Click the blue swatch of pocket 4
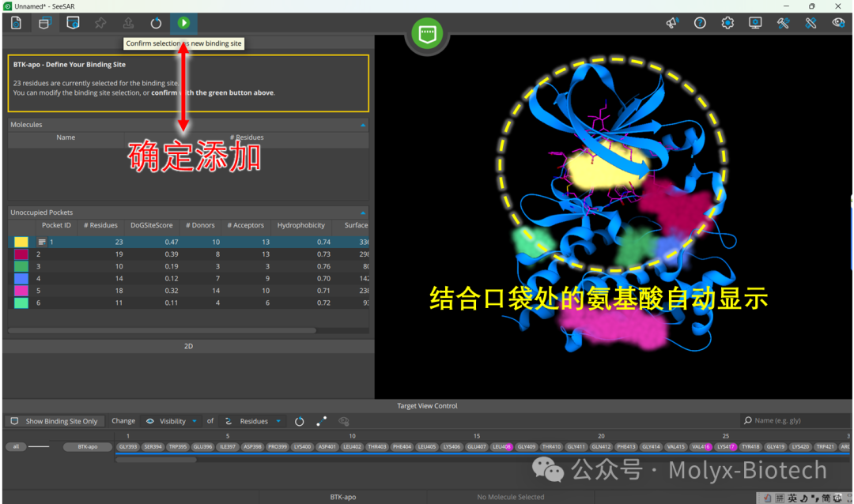854x504 pixels. point(21,279)
